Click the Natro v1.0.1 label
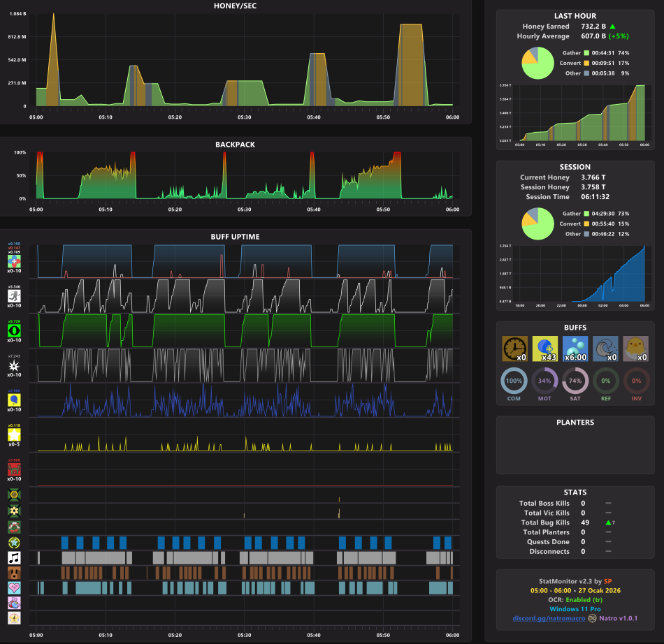This screenshot has width=664, height=644. point(618,618)
